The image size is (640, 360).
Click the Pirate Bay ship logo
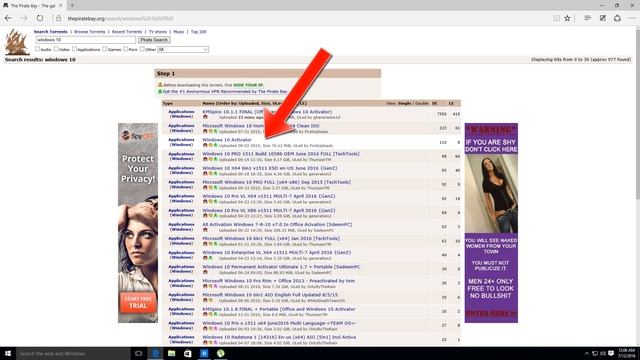[x=17, y=42]
